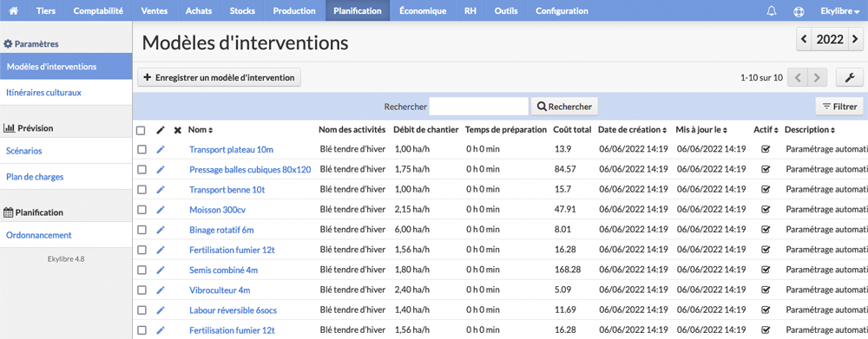Edit Moisson 300cv pencil icon
The image size is (868, 339).
(x=161, y=210)
